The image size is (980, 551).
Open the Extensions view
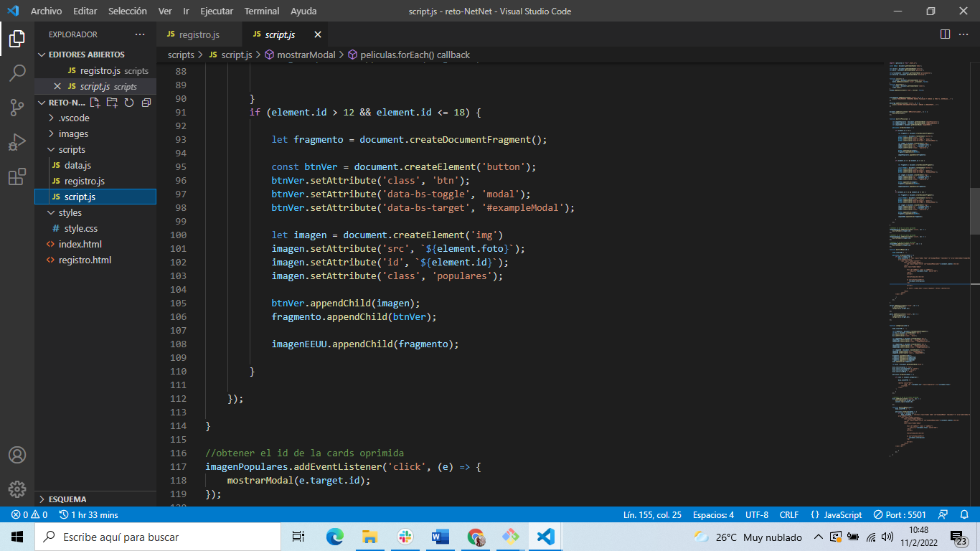[17, 177]
